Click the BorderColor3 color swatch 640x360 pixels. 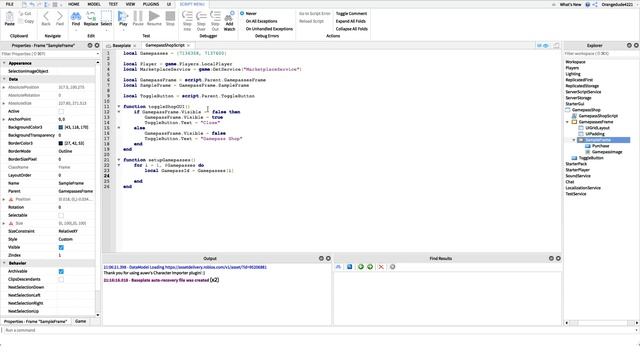[61, 143]
